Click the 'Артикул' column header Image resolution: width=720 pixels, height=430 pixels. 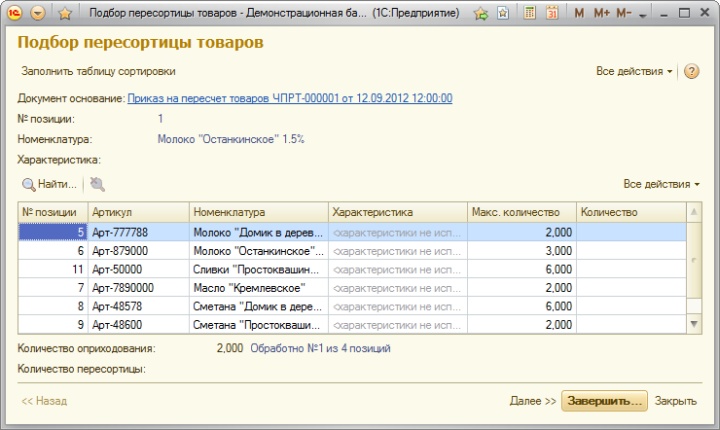click(x=138, y=212)
